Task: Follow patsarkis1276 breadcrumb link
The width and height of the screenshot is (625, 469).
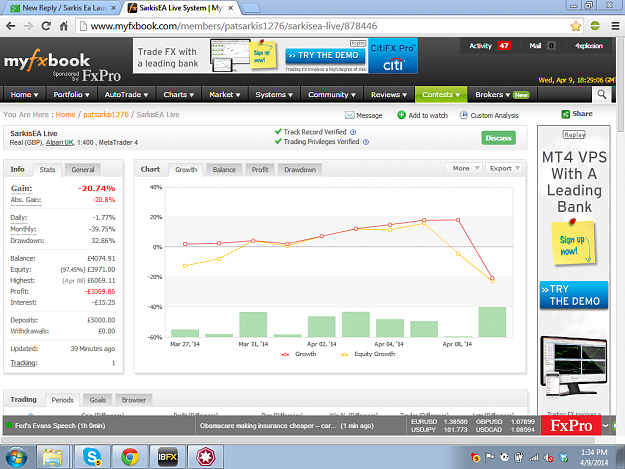Action: point(106,115)
